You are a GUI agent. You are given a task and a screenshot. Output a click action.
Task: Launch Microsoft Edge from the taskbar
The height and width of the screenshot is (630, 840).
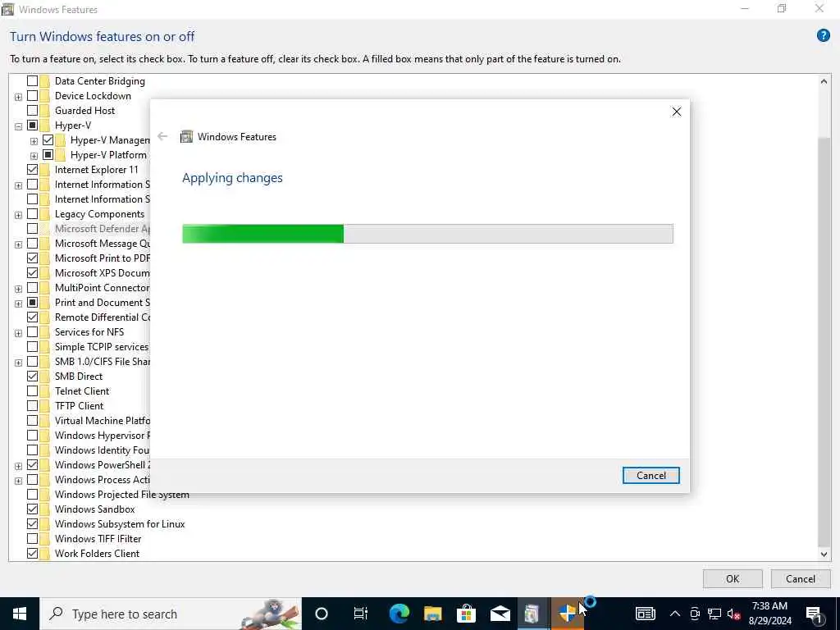399,614
